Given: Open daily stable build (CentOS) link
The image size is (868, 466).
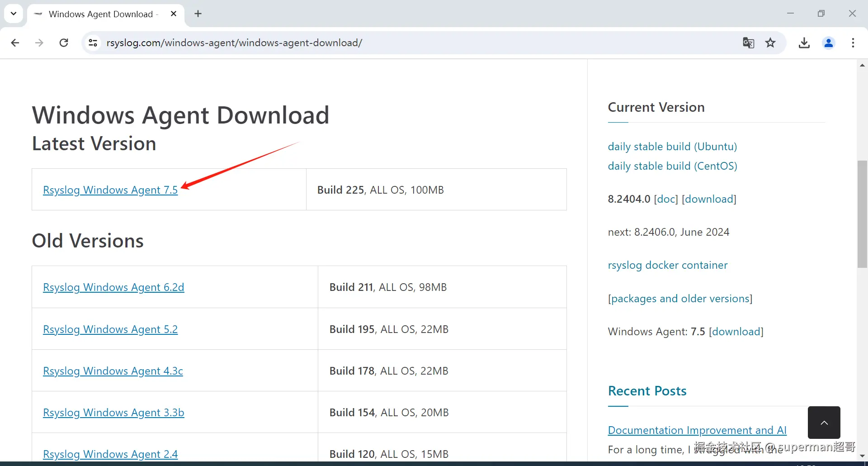Looking at the screenshot, I should (672, 166).
